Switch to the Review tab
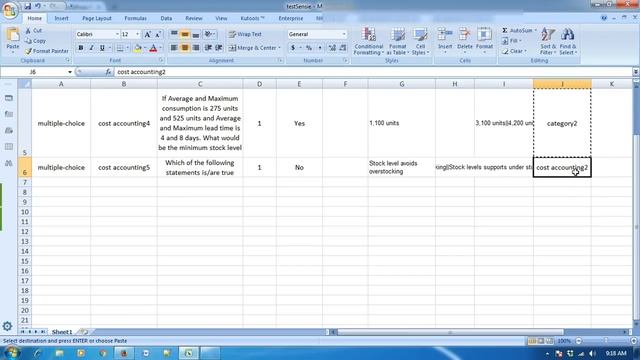640x360 pixels. (194, 18)
